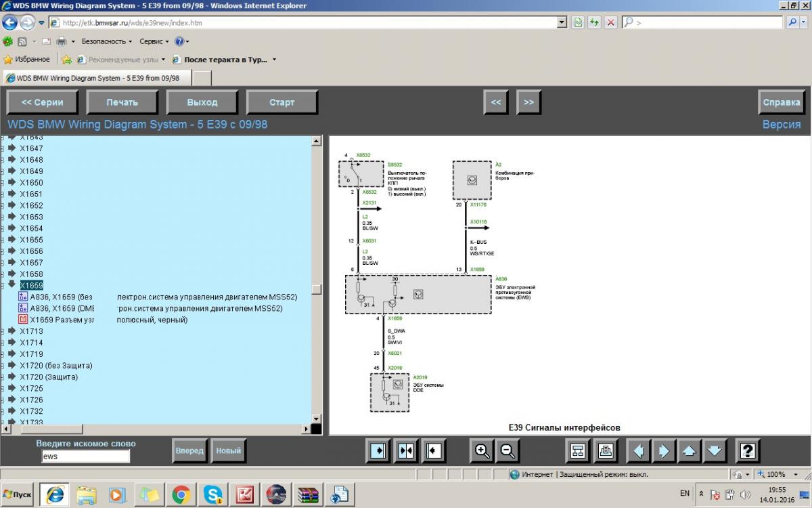812x508 pixels.
Task: Open the Рекомендуемые узлы dropdown
Action: point(127,60)
